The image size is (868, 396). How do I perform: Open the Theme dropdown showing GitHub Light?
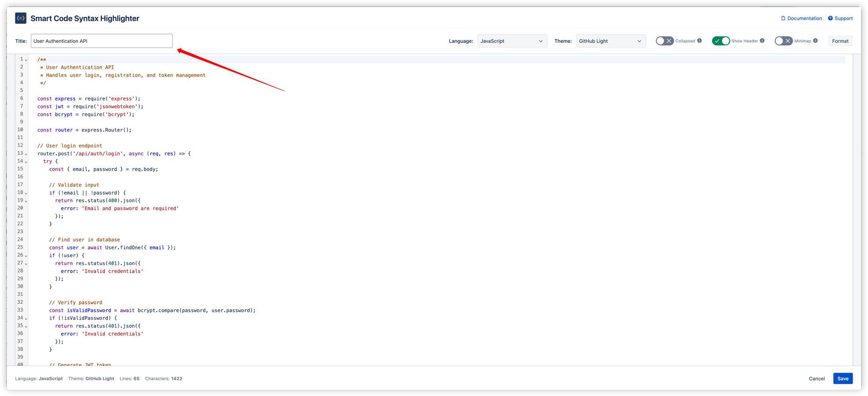click(610, 40)
